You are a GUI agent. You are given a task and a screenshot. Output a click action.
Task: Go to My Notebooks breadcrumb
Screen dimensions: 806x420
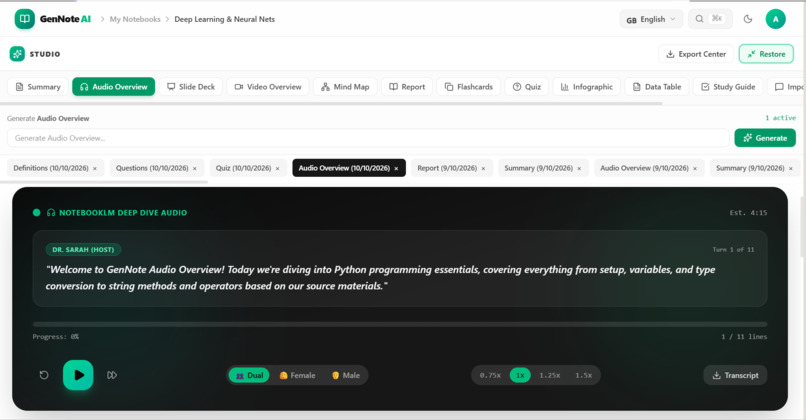tap(135, 19)
